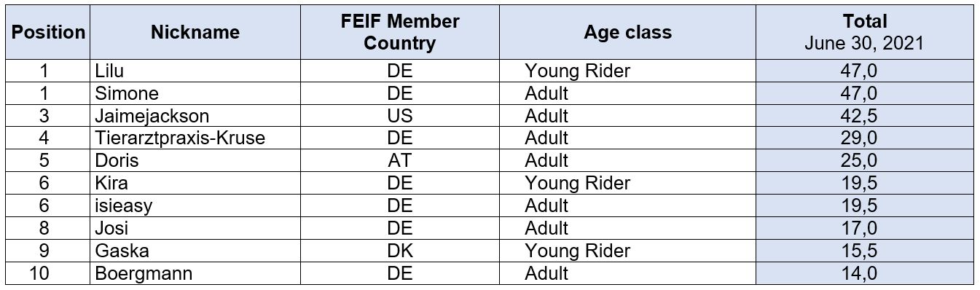
Task: Click the nickname cell Lilu
Action: (195, 71)
